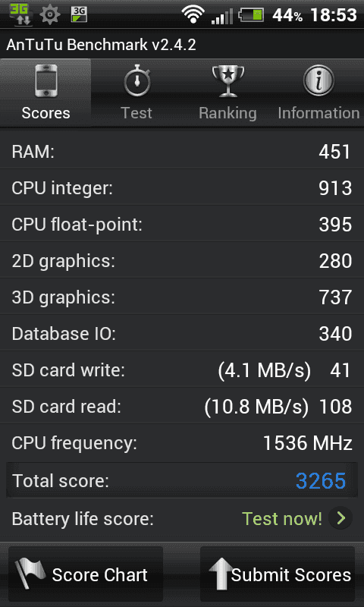
Task: Tap the cell signal strength bars icon
Action: pos(221,16)
